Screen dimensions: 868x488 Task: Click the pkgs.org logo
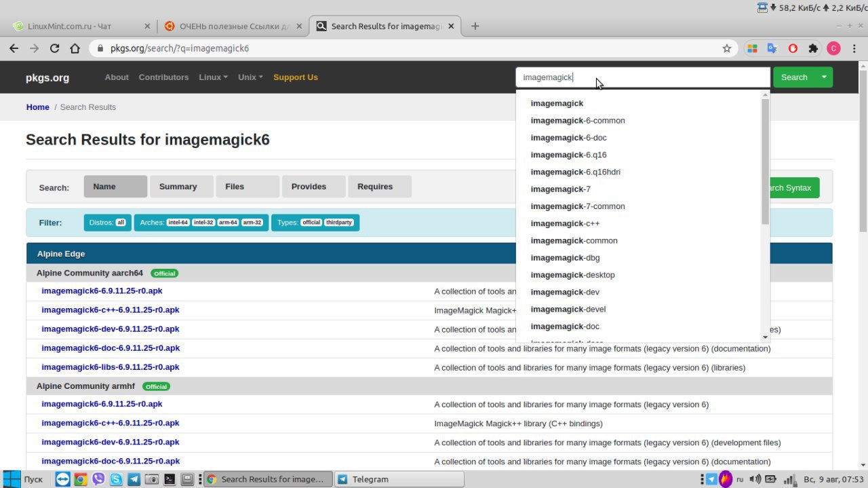pos(47,77)
